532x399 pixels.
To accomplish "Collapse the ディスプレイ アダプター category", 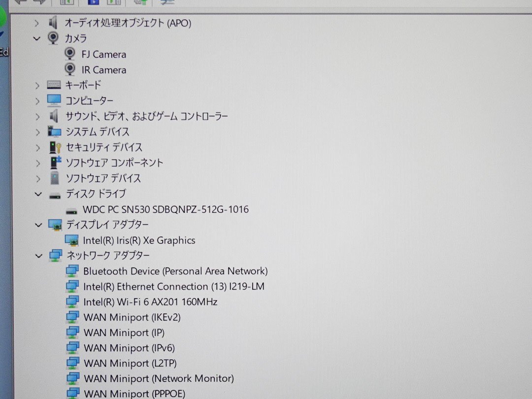I will coord(38,225).
